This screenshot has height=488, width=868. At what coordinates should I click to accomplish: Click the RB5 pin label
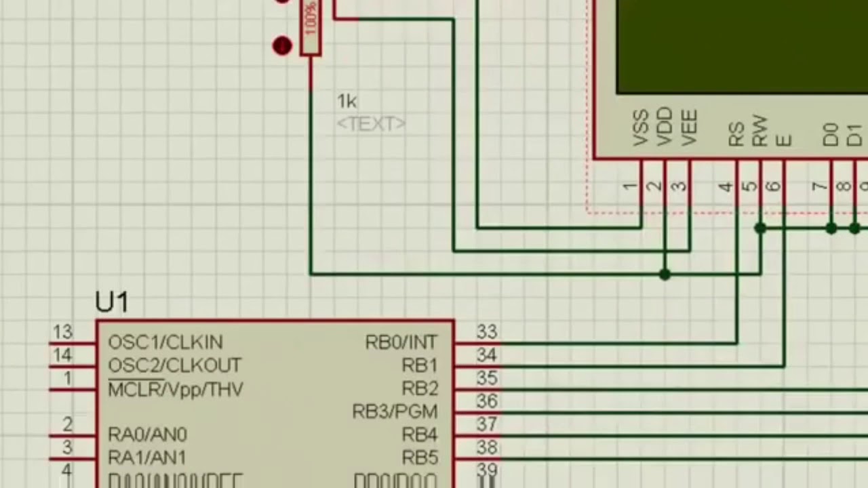pos(420,457)
